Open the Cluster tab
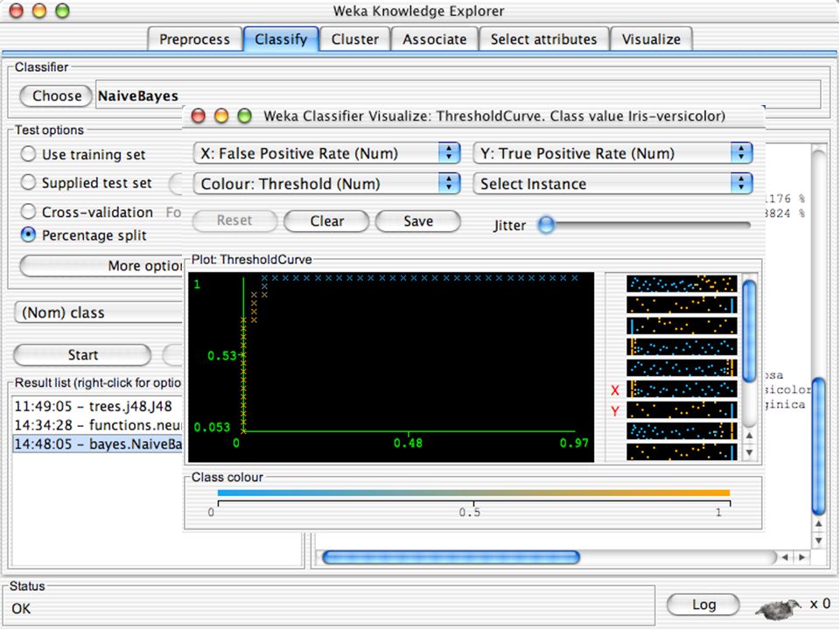Viewport: 840px width, 630px height. tap(354, 39)
